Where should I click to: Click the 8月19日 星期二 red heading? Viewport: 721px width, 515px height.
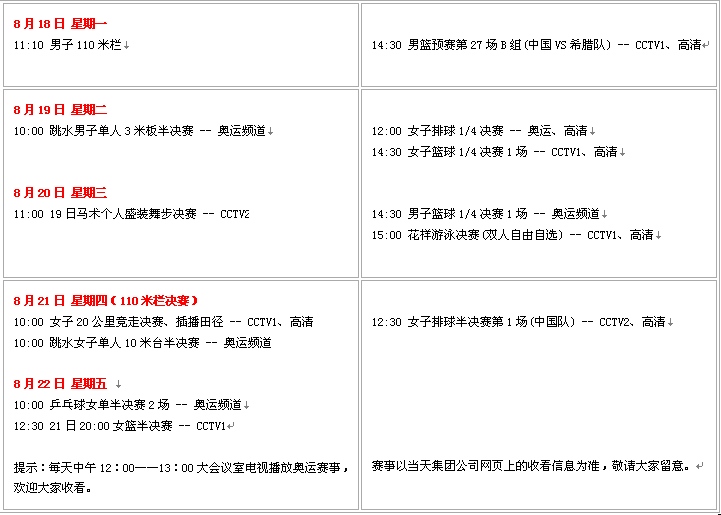(60, 109)
